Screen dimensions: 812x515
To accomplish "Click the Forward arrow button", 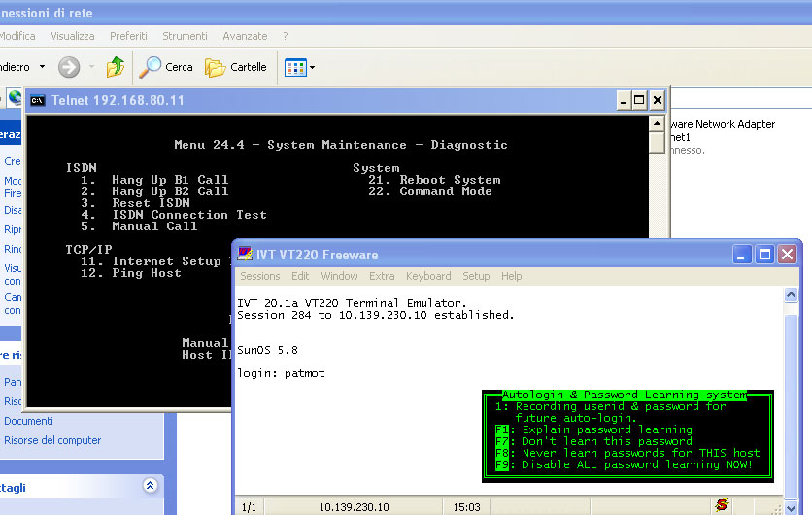I will (x=69, y=67).
